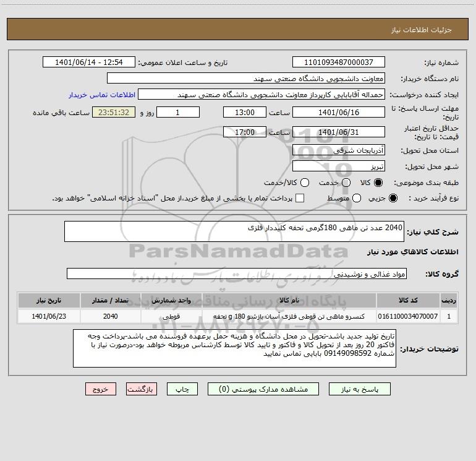Click the buyer notes text area

[x=234, y=348]
